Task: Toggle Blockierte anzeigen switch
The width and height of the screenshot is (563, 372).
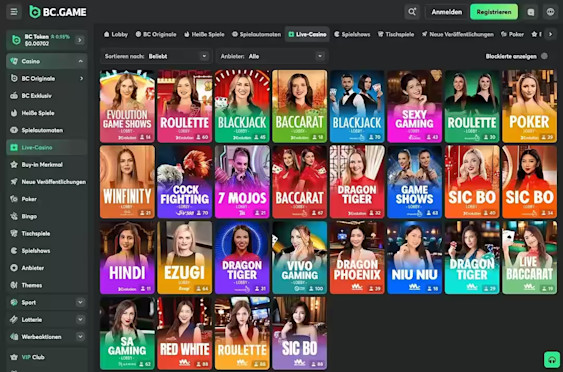Action: pyautogui.click(x=544, y=56)
